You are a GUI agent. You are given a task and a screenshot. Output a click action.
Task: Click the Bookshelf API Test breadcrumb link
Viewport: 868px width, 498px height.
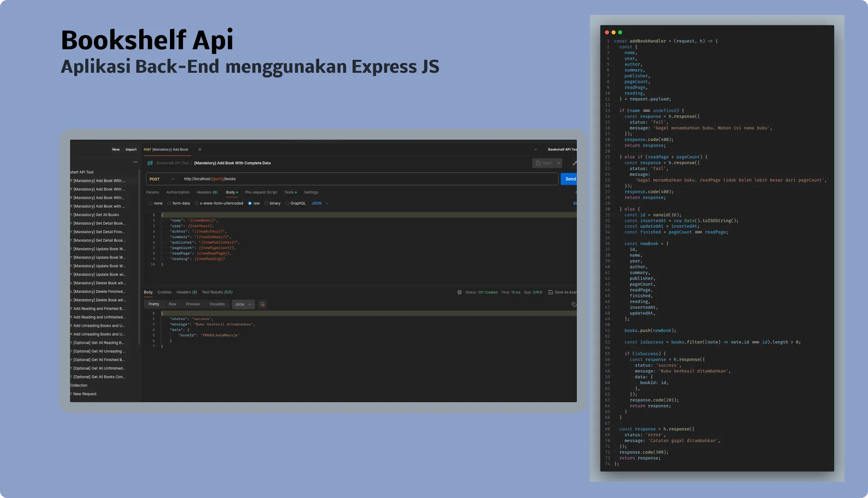click(173, 163)
